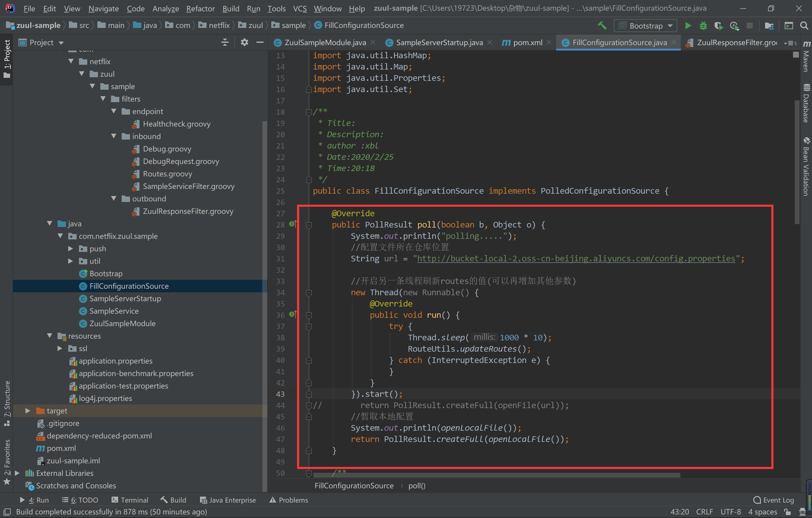Open the profiler run icon
This screenshot has width=812, height=518.
[x=734, y=26]
